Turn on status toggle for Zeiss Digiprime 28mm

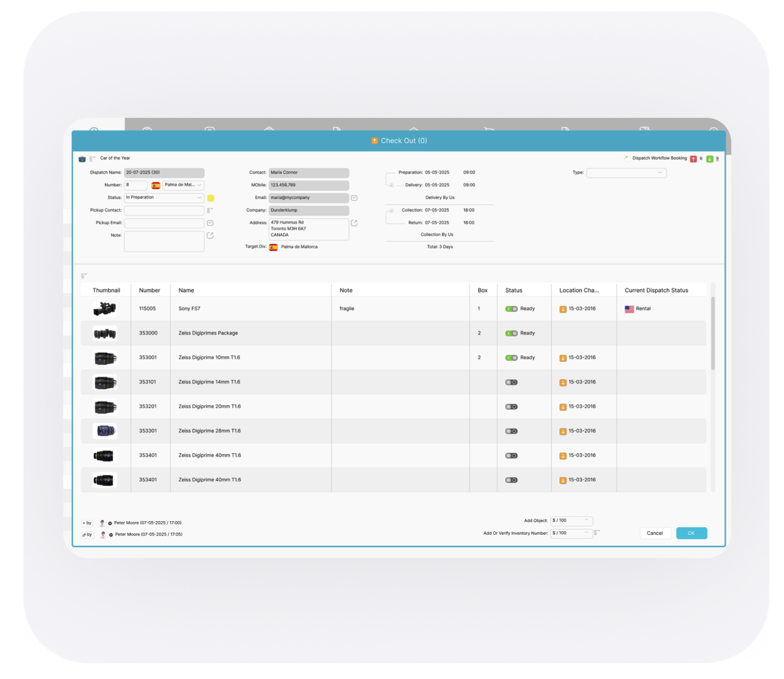pyautogui.click(x=511, y=432)
